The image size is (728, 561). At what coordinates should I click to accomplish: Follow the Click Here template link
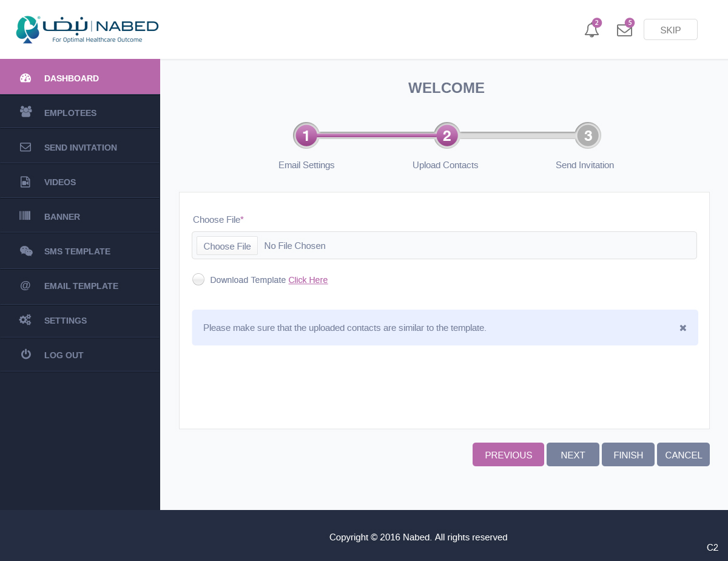click(308, 280)
